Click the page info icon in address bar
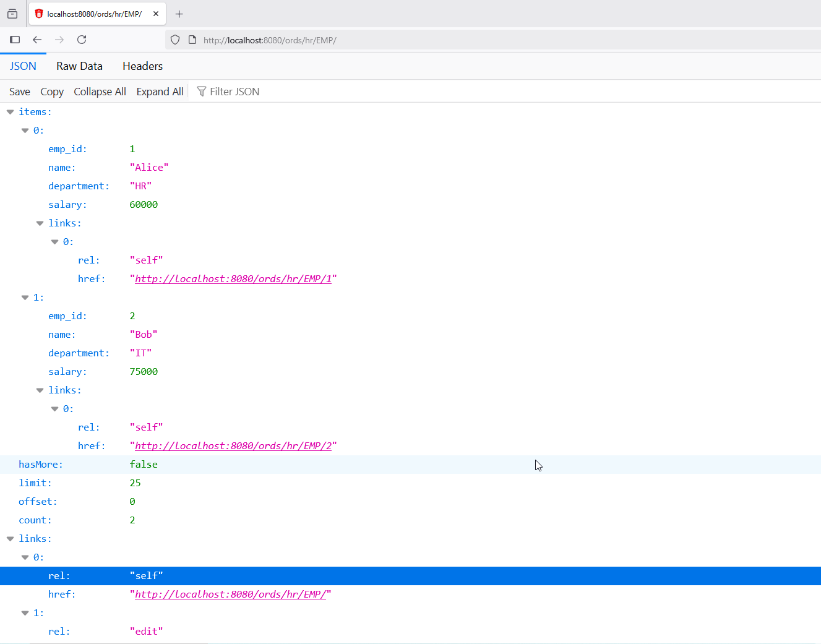This screenshot has height=644, width=821. pyautogui.click(x=192, y=40)
